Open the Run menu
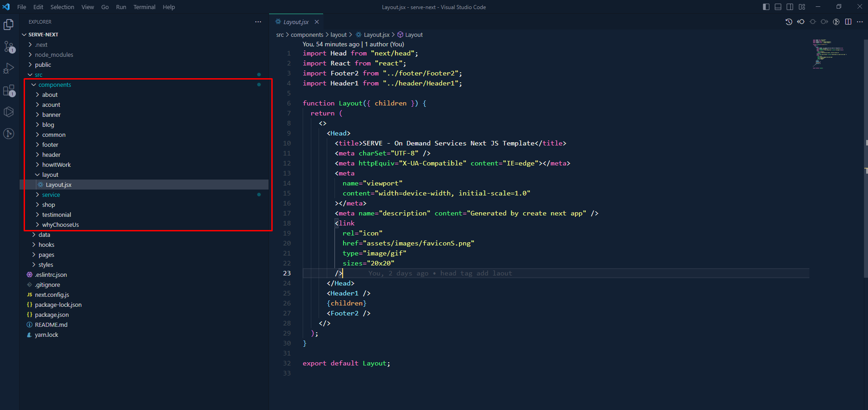The image size is (868, 410). pos(121,7)
